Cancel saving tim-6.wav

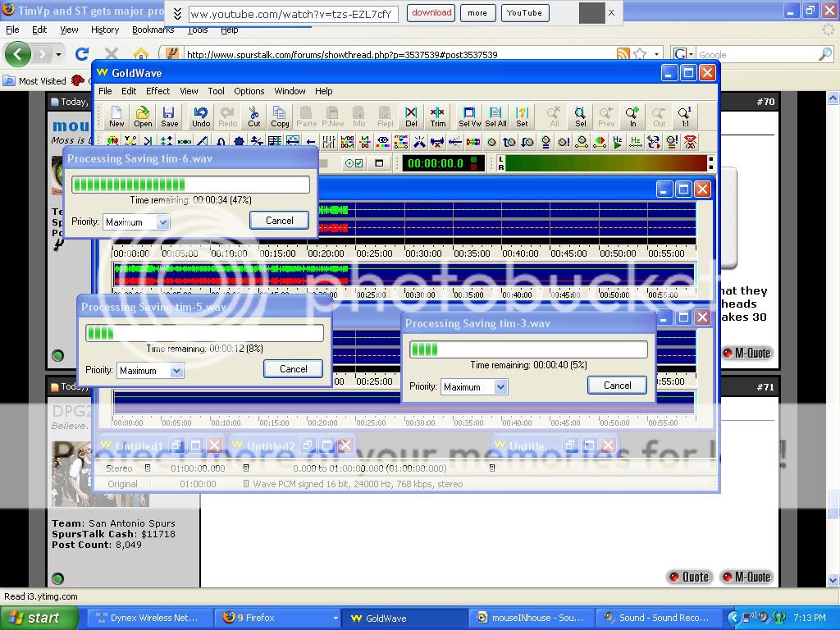(x=279, y=221)
